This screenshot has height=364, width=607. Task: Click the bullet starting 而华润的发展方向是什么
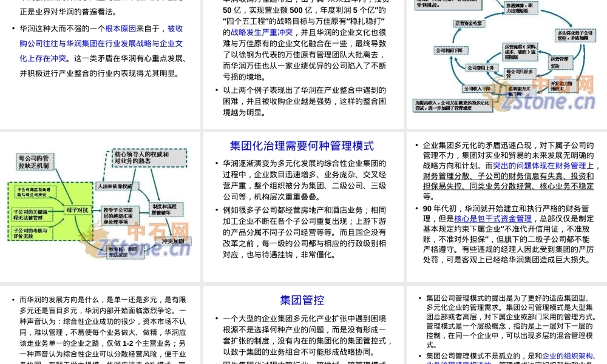[103, 329]
